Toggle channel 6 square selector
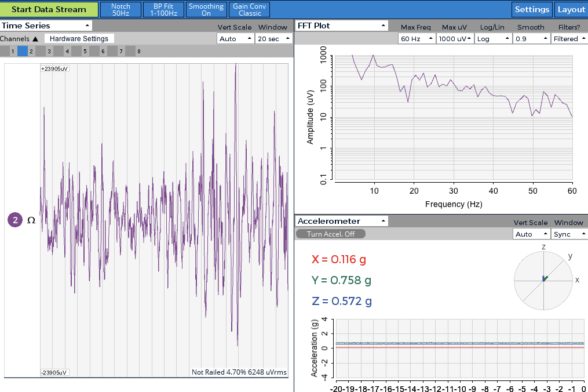This screenshot has height=392, width=588. (x=94, y=51)
